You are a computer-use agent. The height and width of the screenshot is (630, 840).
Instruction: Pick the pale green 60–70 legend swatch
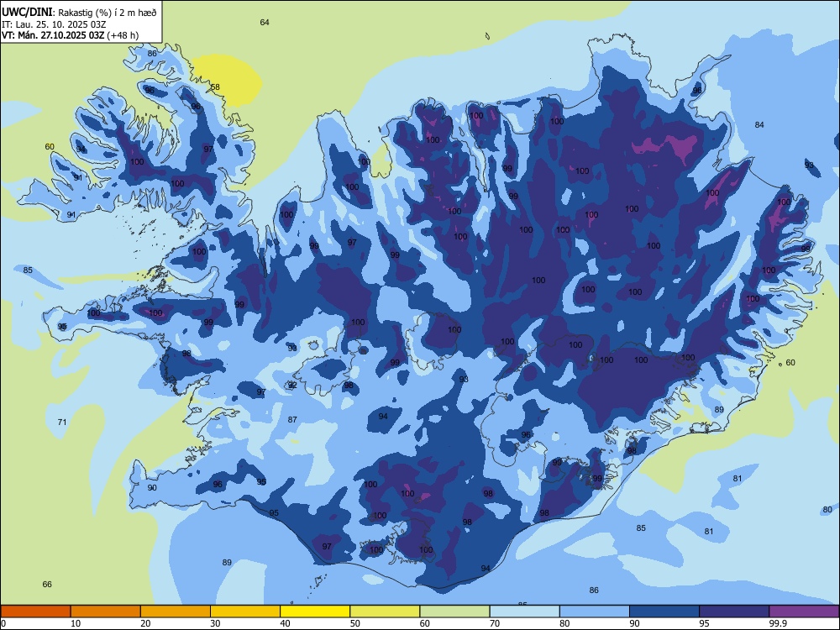click(454, 612)
